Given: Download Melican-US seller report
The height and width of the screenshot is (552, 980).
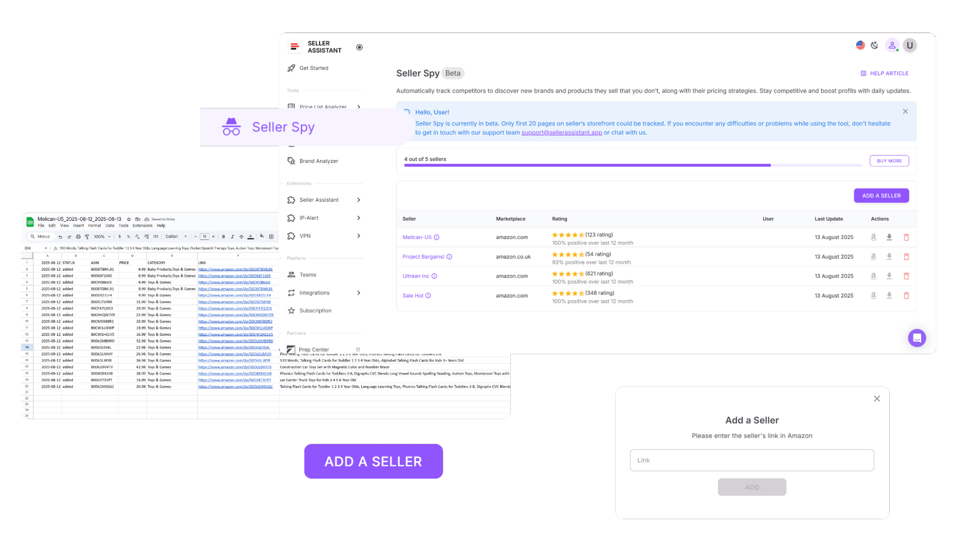Looking at the screenshot, I should 889,237.
